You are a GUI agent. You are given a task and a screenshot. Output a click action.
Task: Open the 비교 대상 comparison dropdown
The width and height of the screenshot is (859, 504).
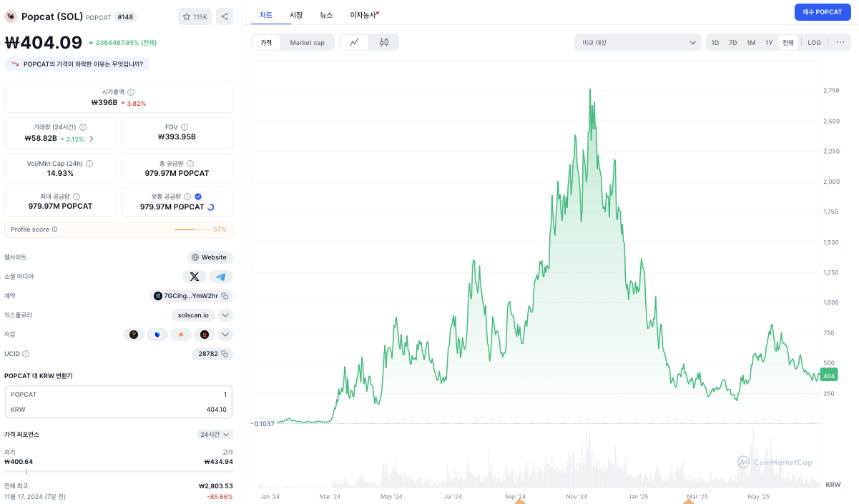tap(638, 42)
